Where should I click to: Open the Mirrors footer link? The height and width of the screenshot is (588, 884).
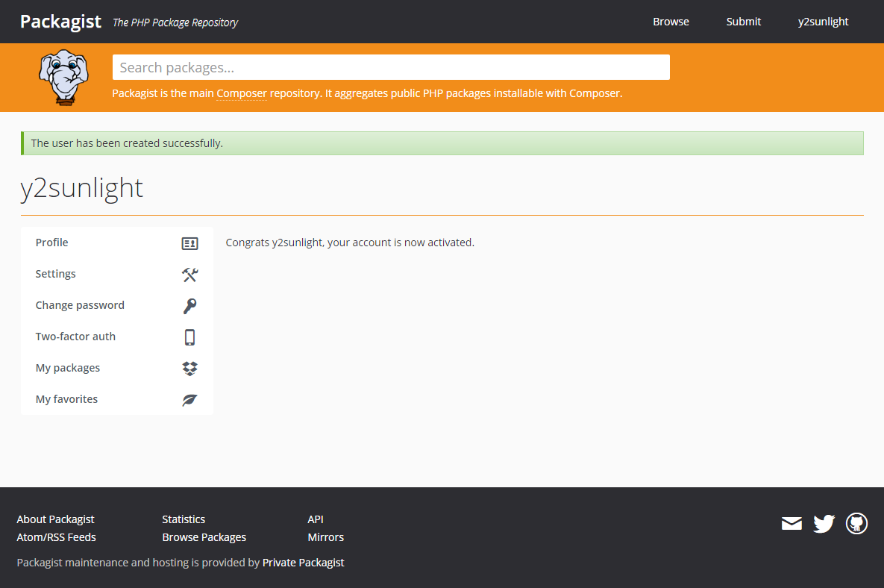click(325, 537)
